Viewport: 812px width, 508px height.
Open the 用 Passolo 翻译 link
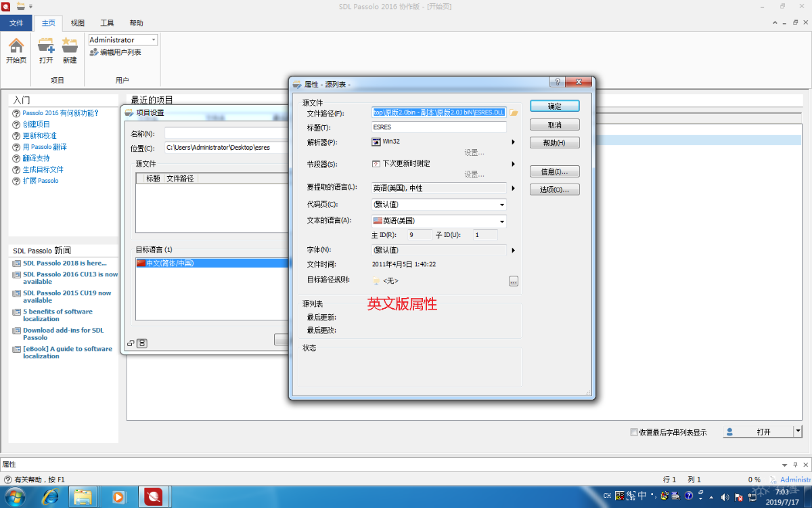pyautogui.click(x=45, y=147)
